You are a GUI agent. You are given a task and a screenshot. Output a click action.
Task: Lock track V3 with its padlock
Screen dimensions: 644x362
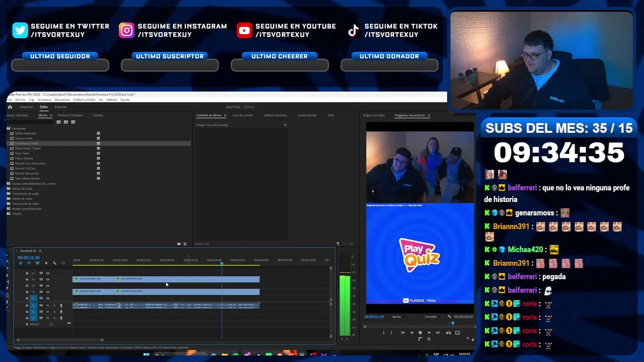click(27, 286)
